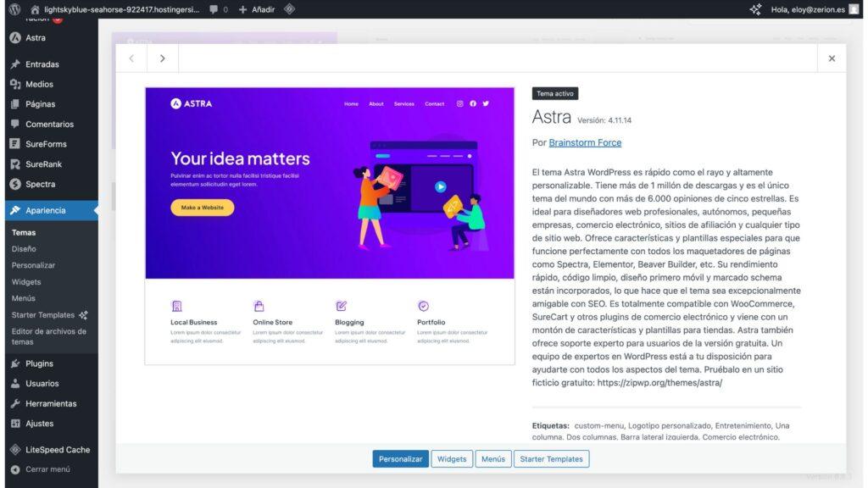Go to the previous theme with the left chevron
The image size is (868, 488).
pos(131,58)
